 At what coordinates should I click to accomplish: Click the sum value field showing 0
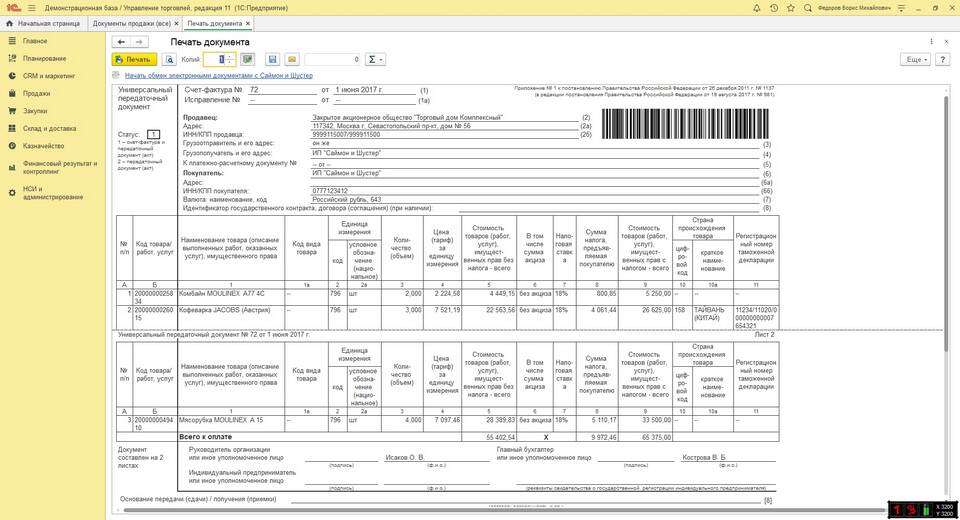tap(332, 59)
